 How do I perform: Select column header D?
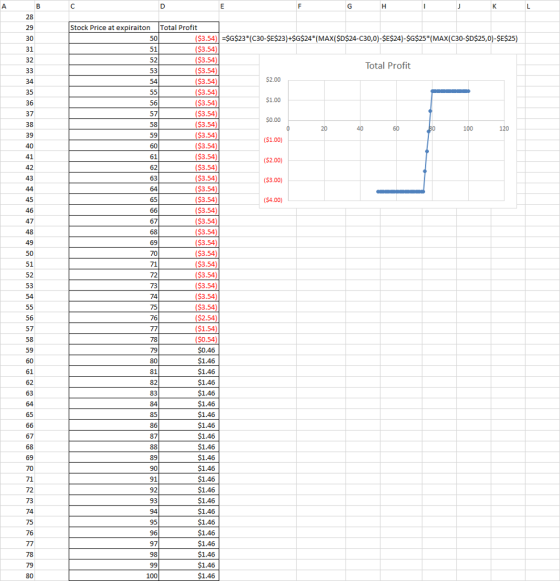coord(189,6)
